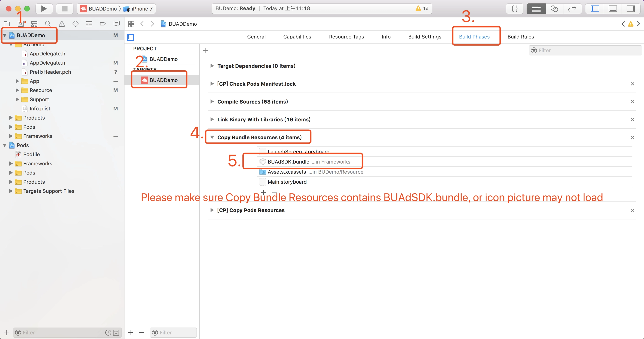Image resolution: width=644 pixels, height=339 pixels.
Task: Delete the Link Binary With Libraries phase
Action: click(633, 120)
